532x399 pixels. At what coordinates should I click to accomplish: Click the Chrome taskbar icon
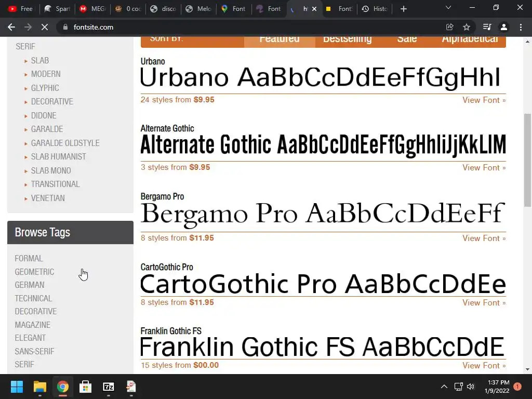[x=62, y=387]
